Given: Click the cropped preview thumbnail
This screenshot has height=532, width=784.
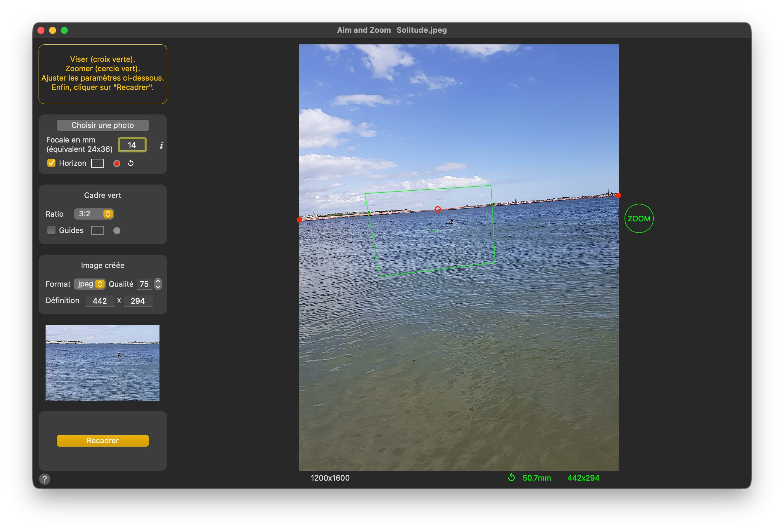Looking at the screenshot, I should [x=103, y=362].
